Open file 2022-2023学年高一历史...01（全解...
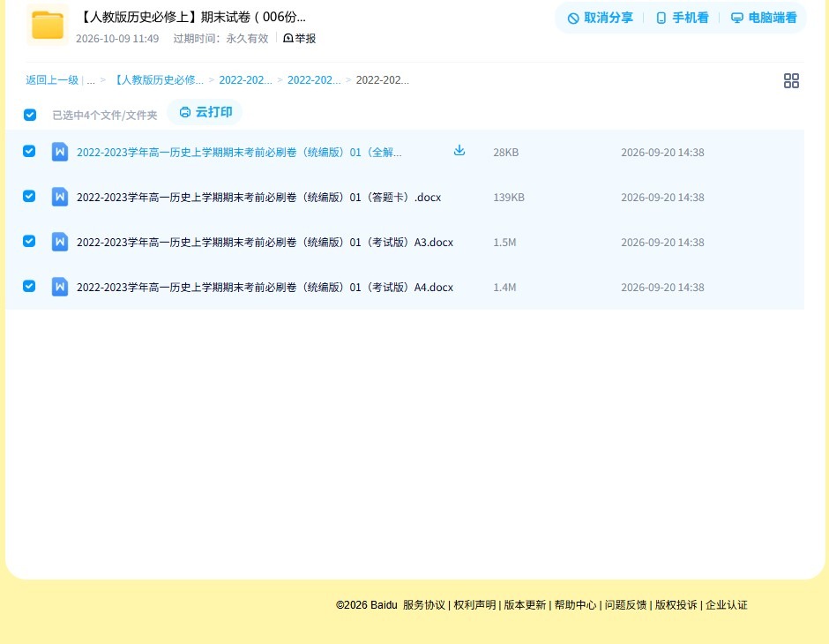 pos(239,153)
